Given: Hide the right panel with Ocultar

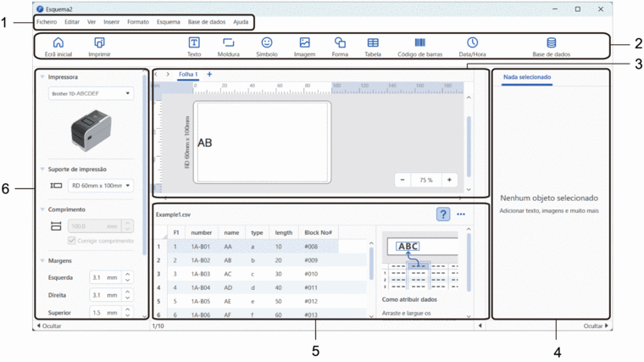Looking at the screenshot, I should [x=596, y=326].
